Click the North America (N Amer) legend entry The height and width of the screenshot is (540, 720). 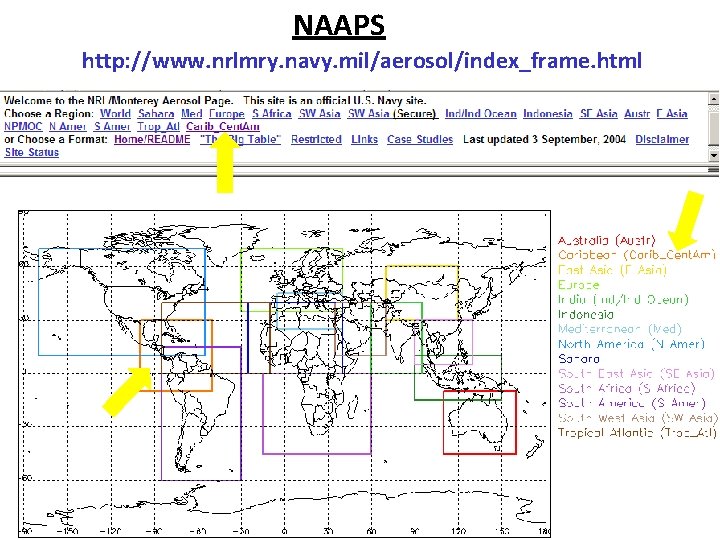click(631, 344)
